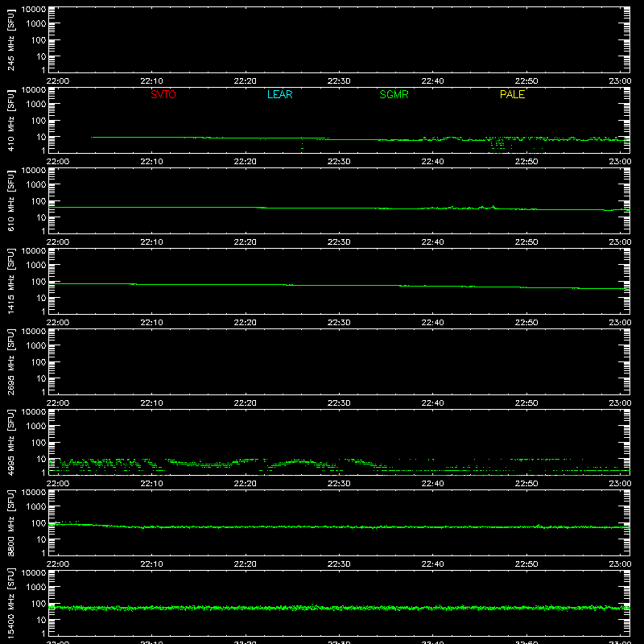Click the red SVTO station label
The image size is (644, 644).
[163, 94]
